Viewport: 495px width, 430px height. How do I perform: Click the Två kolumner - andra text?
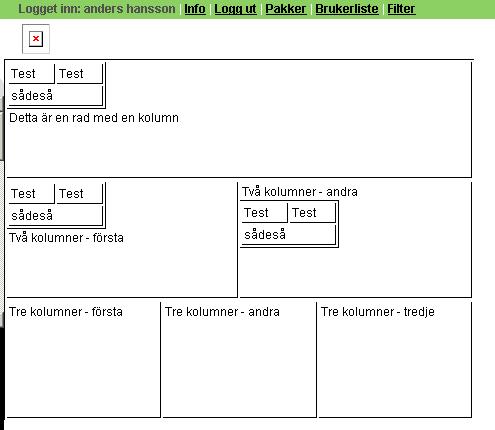(300, 192)
